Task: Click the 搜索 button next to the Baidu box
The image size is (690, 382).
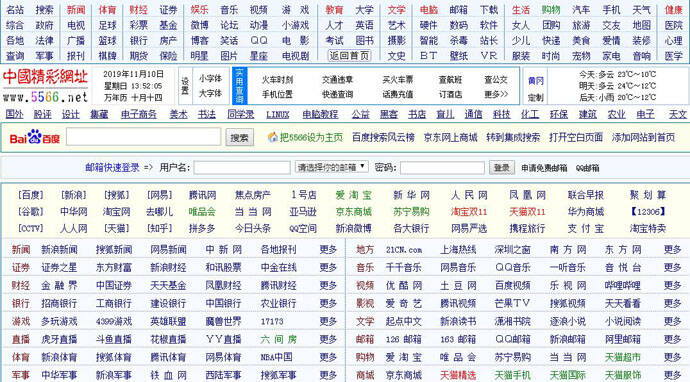Action: click(x=239, y=138)
